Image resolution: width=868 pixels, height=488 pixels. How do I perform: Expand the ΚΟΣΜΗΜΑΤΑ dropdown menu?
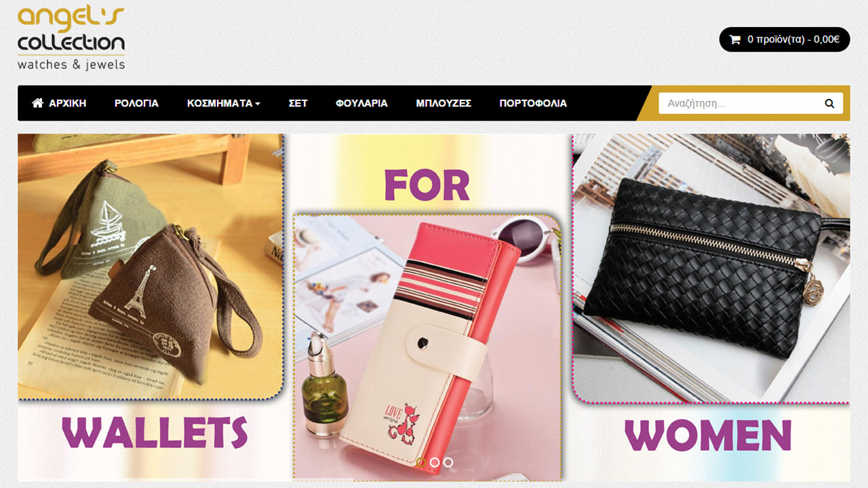pos(224,103)
